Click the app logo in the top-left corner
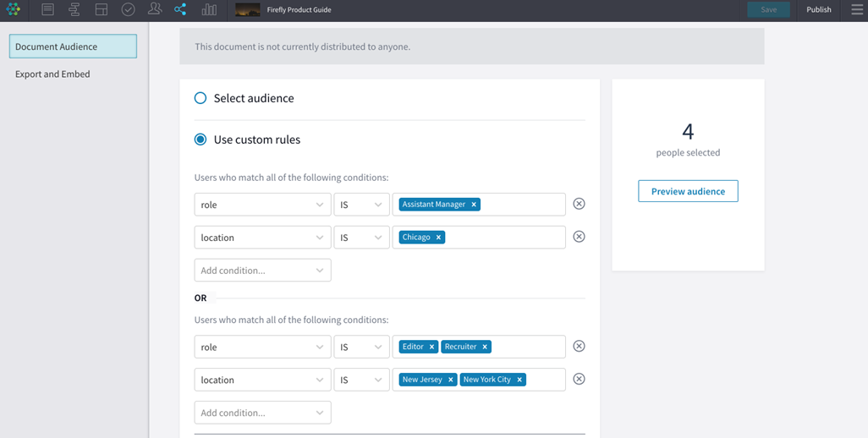 pos(14,10)
